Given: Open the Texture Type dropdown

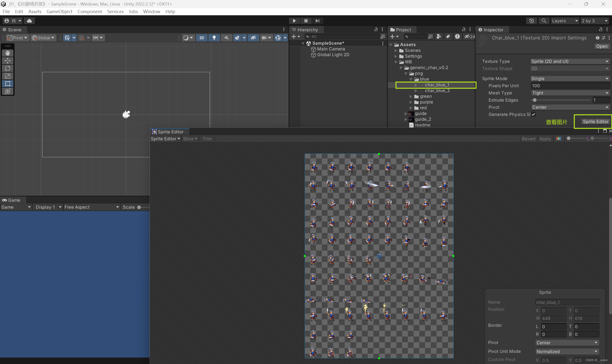Looking at the screenshot, I should tap(569, 61).
